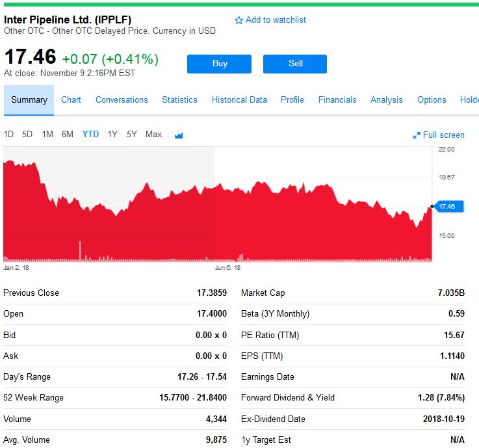
Task: Click the blue Buy button
Action: (x=219, y=64)
